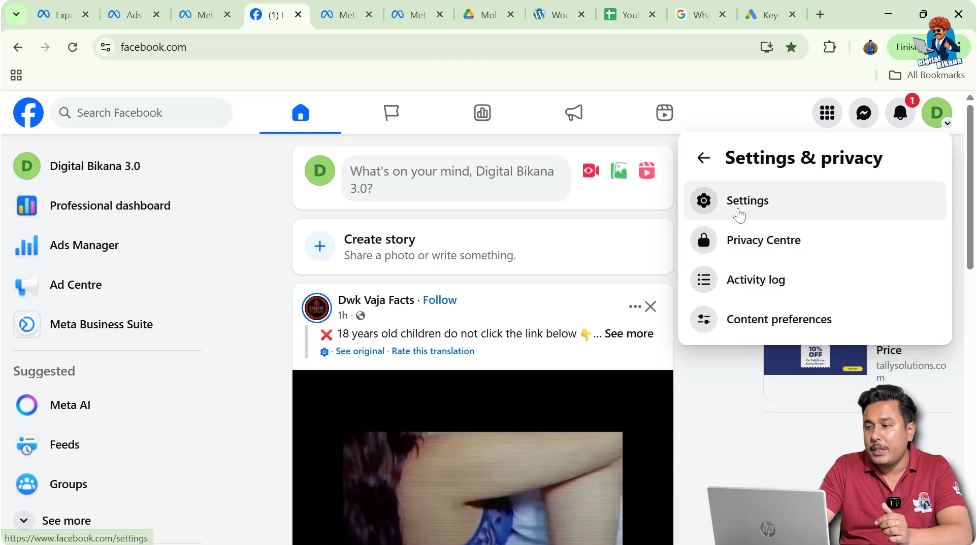The width and height of the screenshot is (977, 545).
Task: Open Content preferences in the menu
Action: [815, 319]
